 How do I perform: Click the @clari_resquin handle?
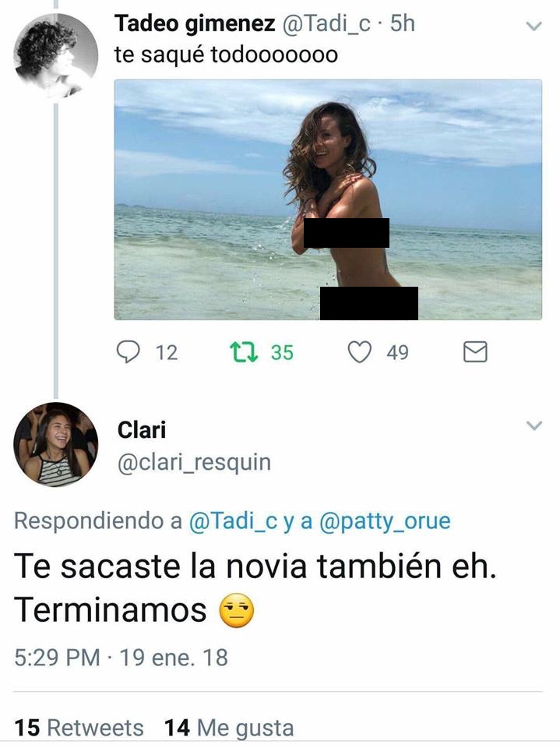point(194,462)
